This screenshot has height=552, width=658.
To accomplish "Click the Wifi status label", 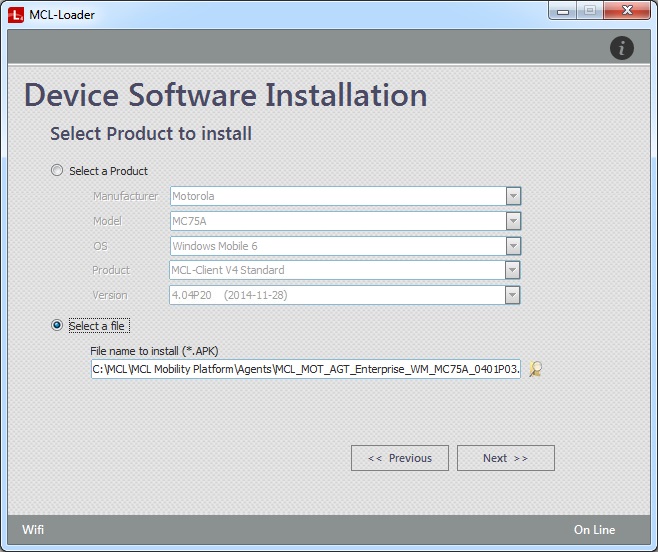I will [33, 530].
